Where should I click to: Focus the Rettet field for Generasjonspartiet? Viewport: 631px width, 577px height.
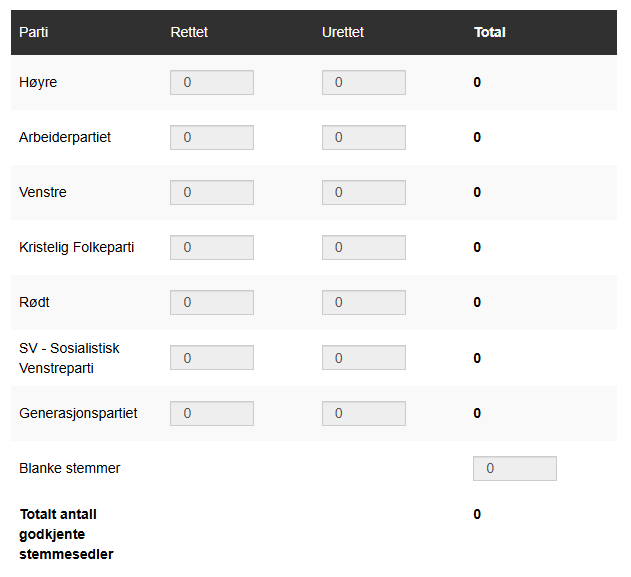(x=212, y=414)
